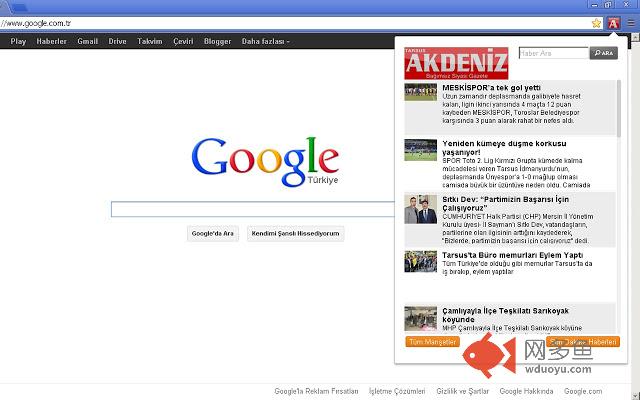The image size is (640, 400).
Task: Click the news popup scrollbar thumb
Action: tap(619, 109)
